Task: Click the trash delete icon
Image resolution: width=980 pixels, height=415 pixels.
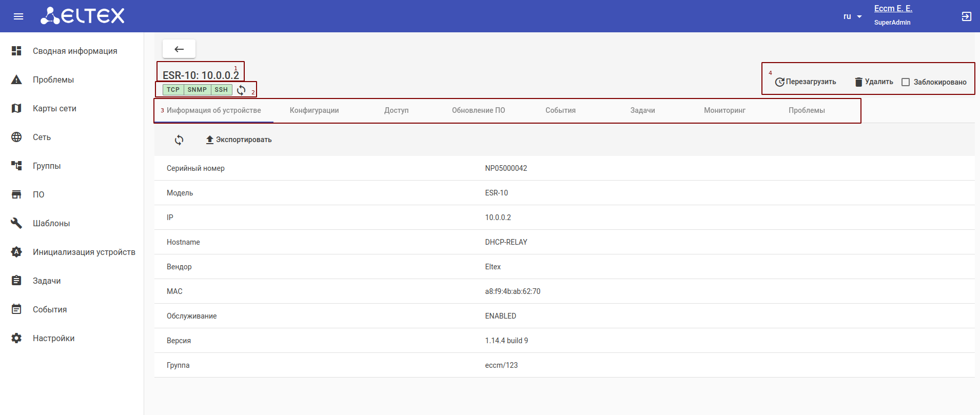Action: pyautogui.click(x=859, y=82)
